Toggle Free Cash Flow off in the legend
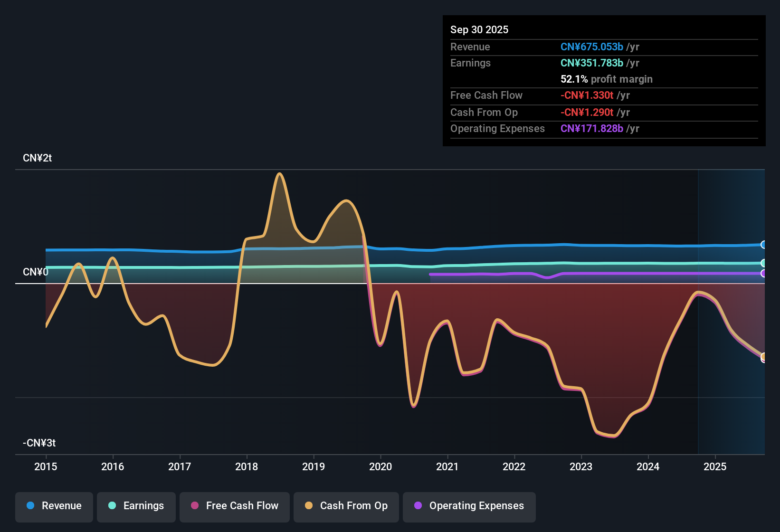780x532 pixels. 234,506
